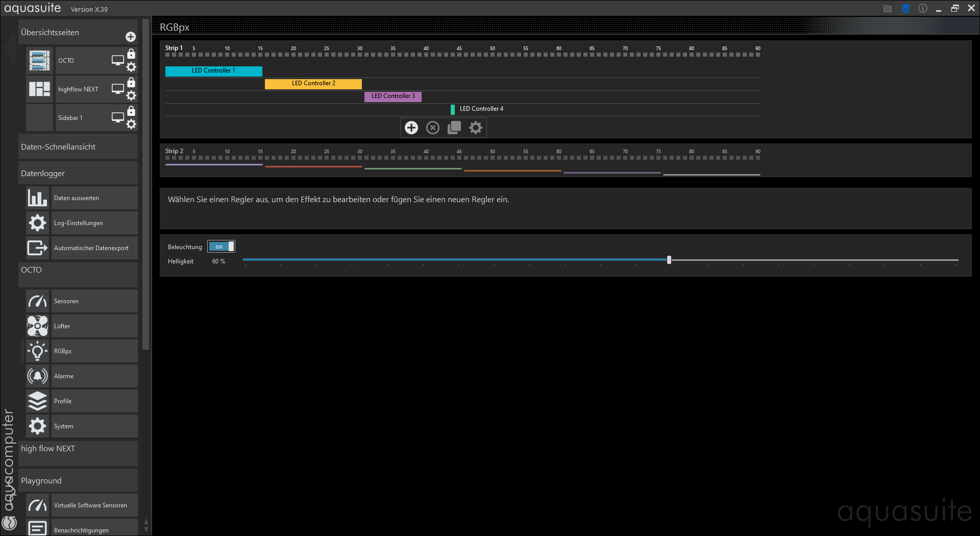Open RGBpx light bulb icon

click(37, 351)
